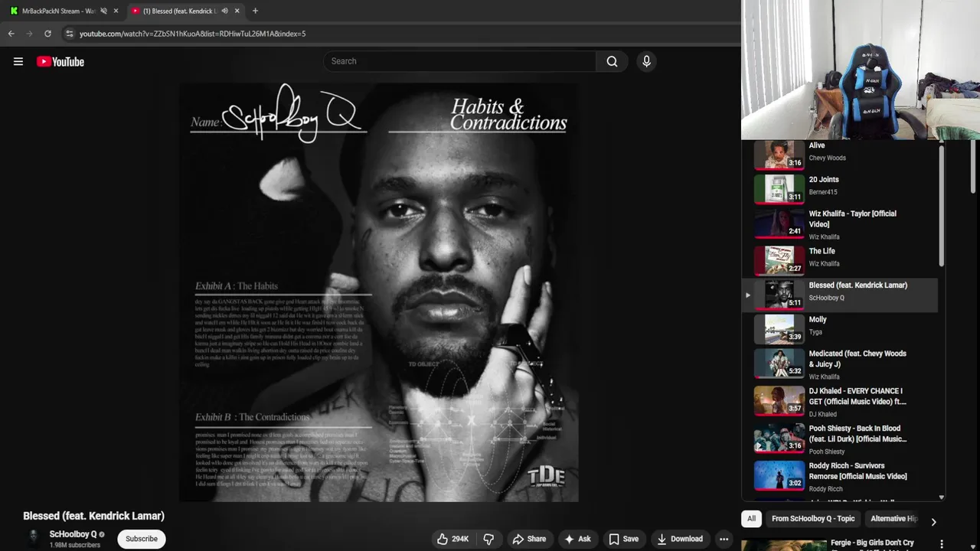
Task: Switch to Blessed feat. Kendrick tab
Action: [x=184, y=11]
